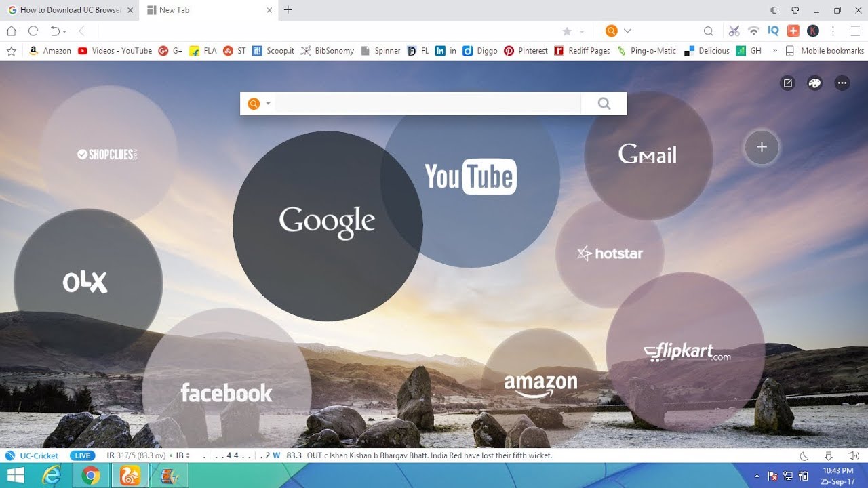Open the K profile avatar icon
The width and height of the screenshot is (868, 488).
813,31
